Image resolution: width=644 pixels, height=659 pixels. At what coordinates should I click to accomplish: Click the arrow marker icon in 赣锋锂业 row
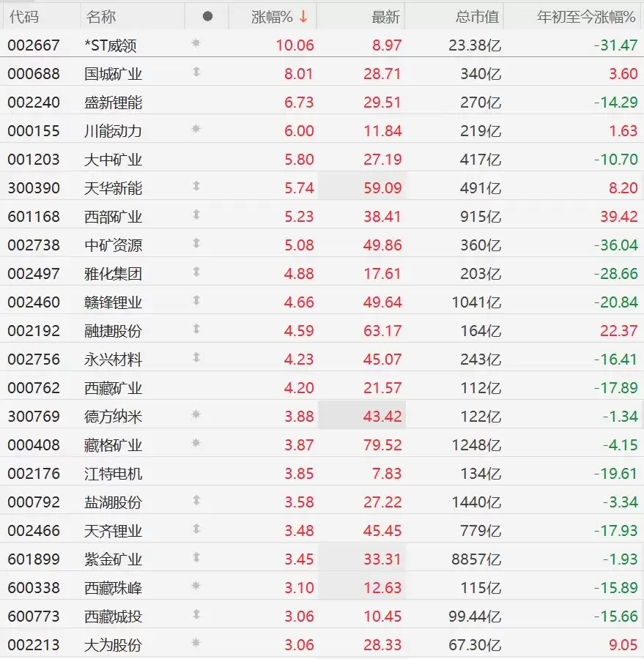click(x=196, y=300)
